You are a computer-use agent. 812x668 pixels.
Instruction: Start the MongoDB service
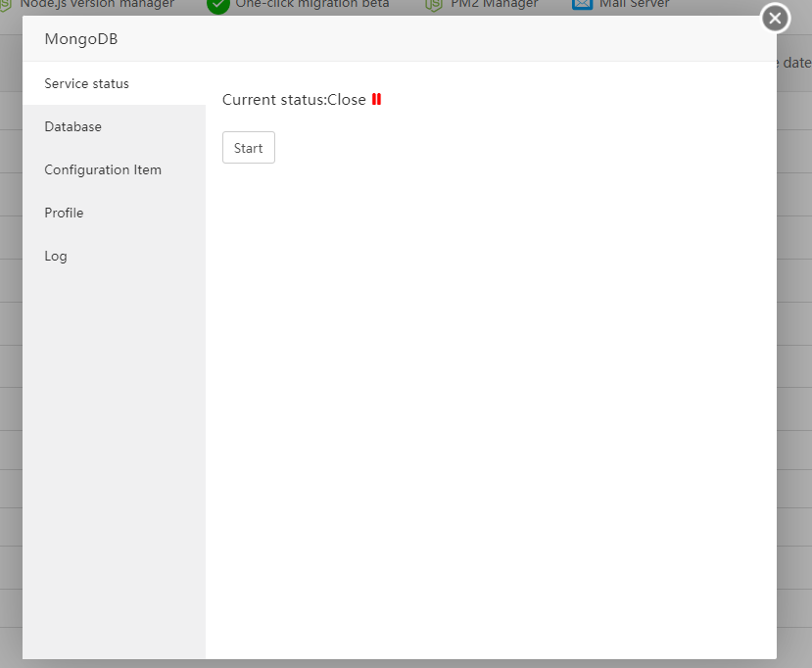pos(249,148)
